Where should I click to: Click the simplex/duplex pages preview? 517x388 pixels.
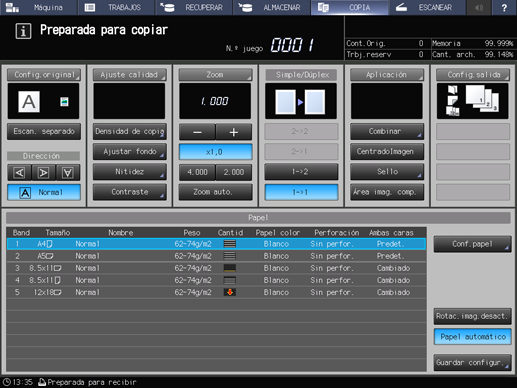[x=301, y=101]
